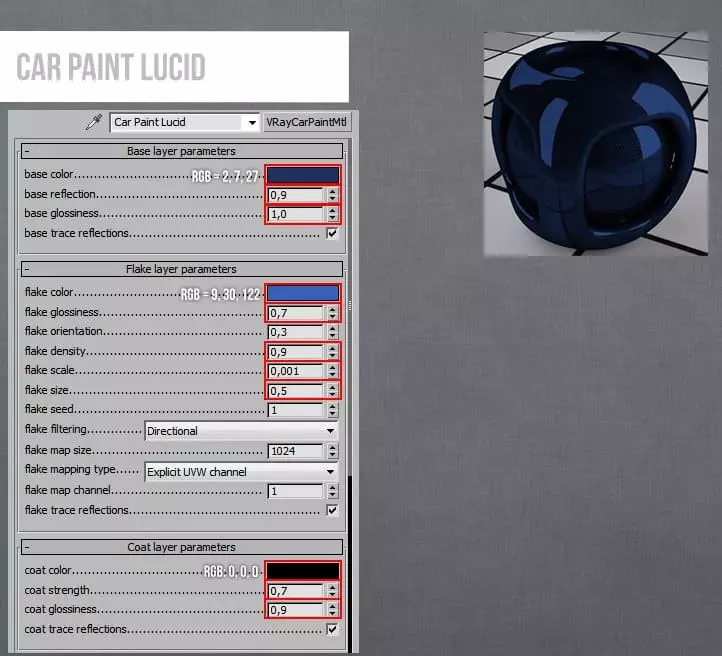This screenshot has width=722, height=656.
Task: Click the blue car paint render preview
Action: pos(596,144)
